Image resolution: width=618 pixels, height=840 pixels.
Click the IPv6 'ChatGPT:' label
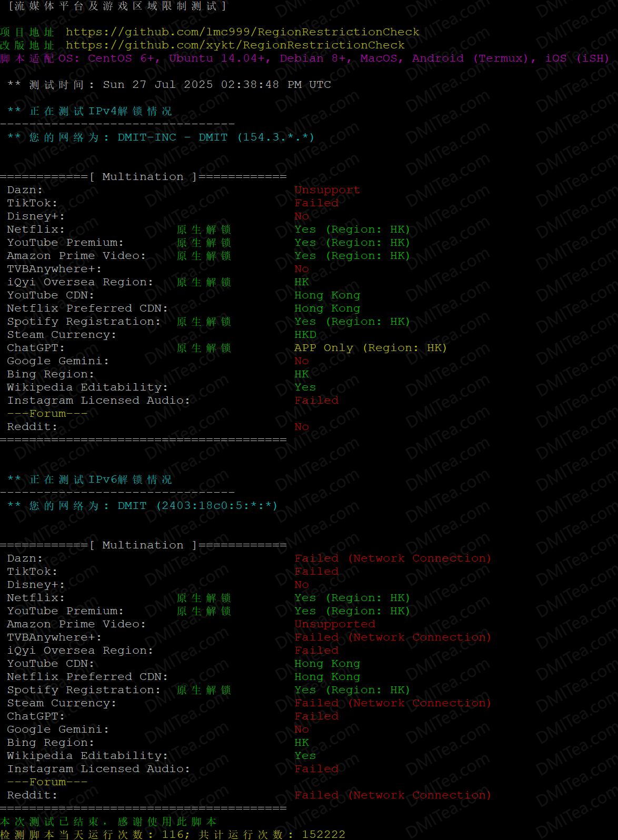point(36,716)
